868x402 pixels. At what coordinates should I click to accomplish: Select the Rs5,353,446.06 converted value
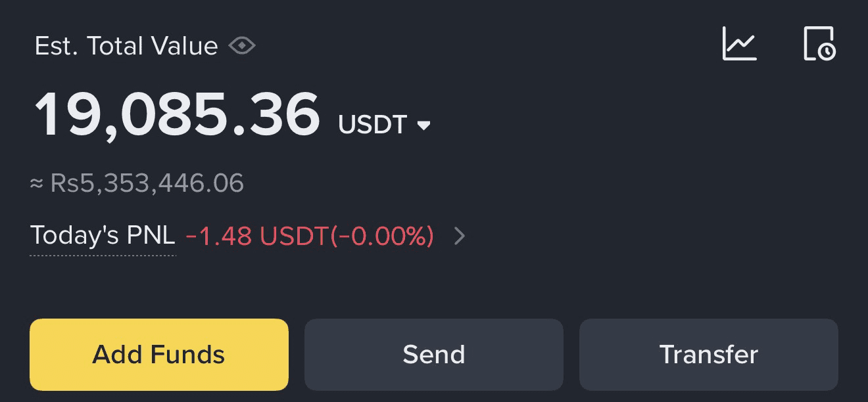tap(147, 183)
